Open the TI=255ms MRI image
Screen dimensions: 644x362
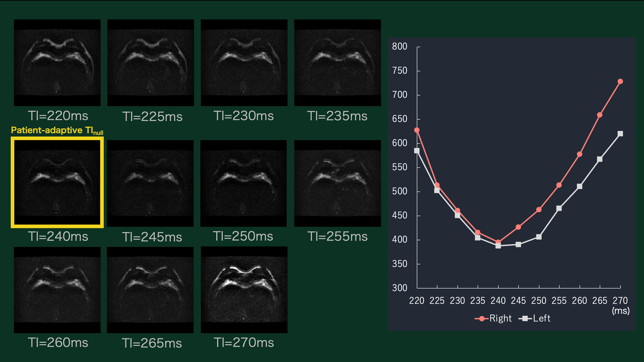[337, 183]
